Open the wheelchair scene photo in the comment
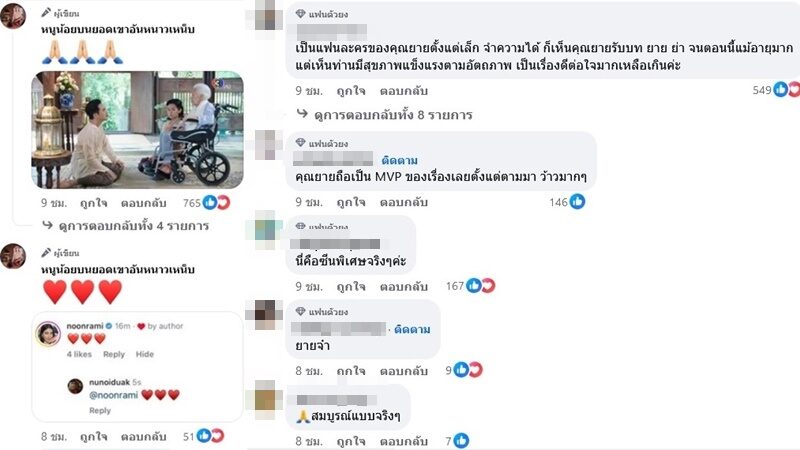 pyautogui.click(x=137, y=130)
